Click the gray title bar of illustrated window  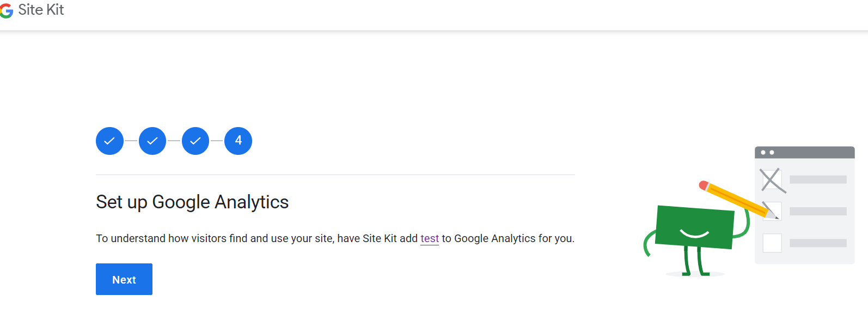pyautogui.click(x=805, y=152)
